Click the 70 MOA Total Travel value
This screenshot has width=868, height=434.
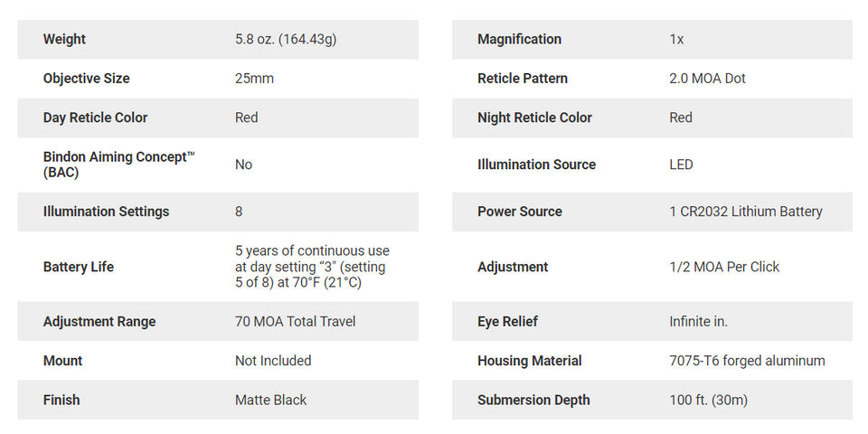[x=295, y=322]
